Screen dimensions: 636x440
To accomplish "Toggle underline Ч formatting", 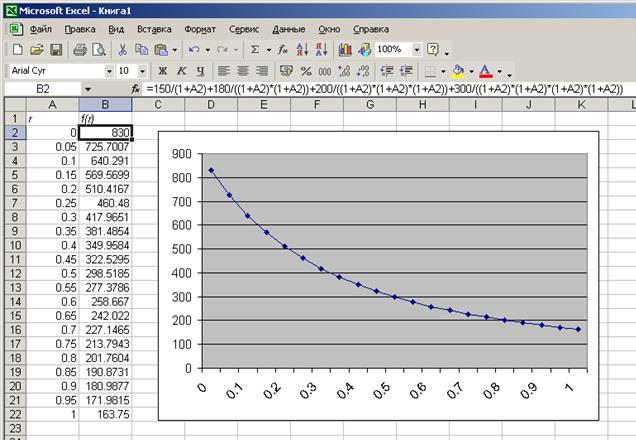I will [201, 71].
